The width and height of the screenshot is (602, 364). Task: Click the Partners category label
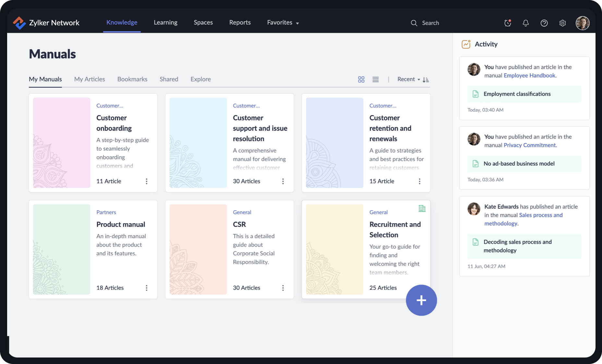pyautogui.click(x=106, y=212)
